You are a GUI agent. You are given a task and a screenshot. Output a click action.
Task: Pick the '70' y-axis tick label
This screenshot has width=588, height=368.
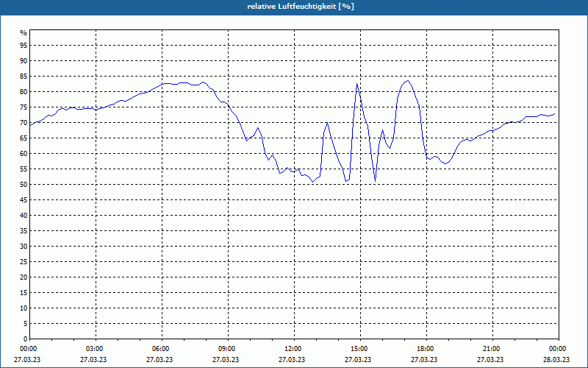tap(24, 123)
